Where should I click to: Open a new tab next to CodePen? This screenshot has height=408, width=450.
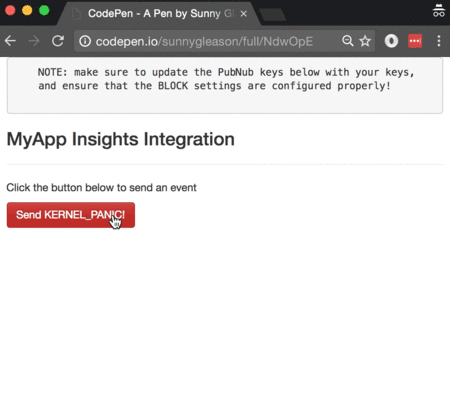tap(273, 15)
